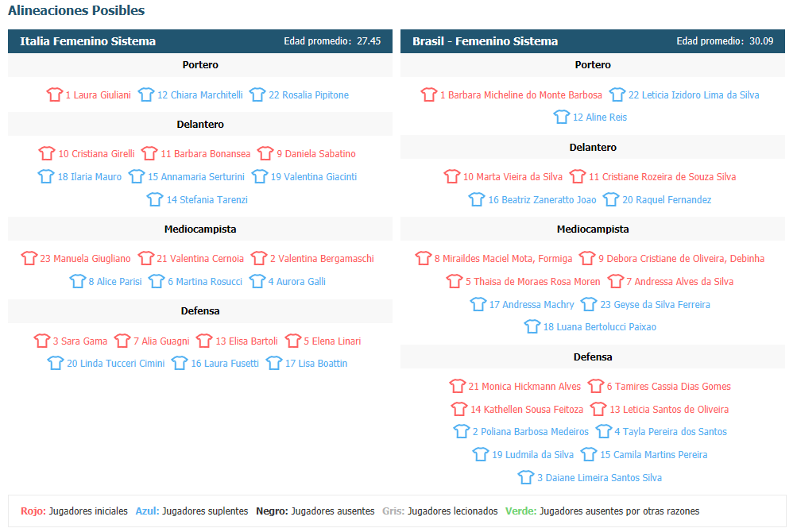
Task: Open player link 2 Valentina Bergamaschi
Action: pyautogui.click(x=323, y=259)
